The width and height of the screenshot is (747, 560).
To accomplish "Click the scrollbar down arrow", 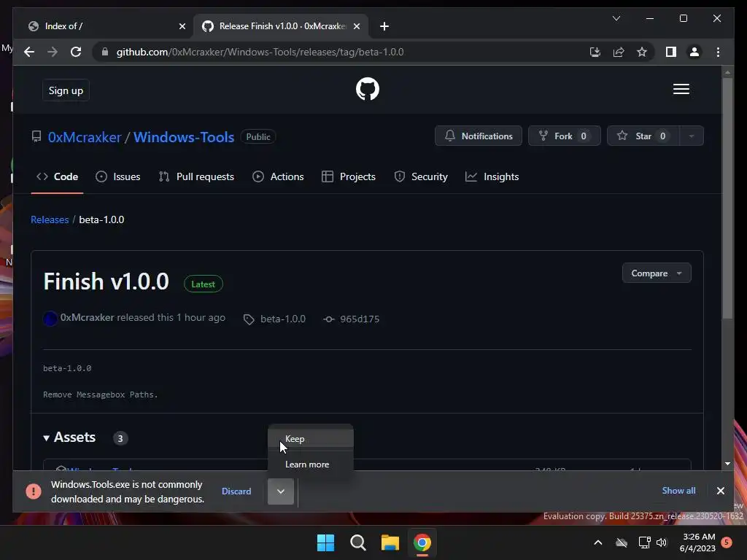I will pyautogui.click(x=727, y=464).
